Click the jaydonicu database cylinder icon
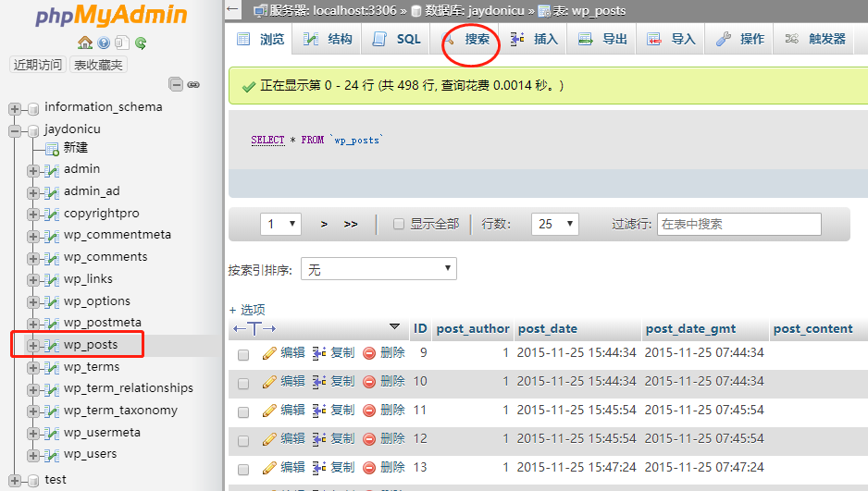The image size is (868, 491). [33, 131]
